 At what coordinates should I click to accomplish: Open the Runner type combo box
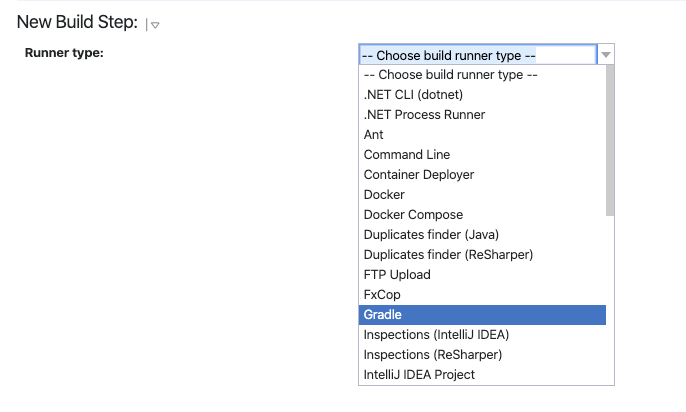[x=477, y=55]
